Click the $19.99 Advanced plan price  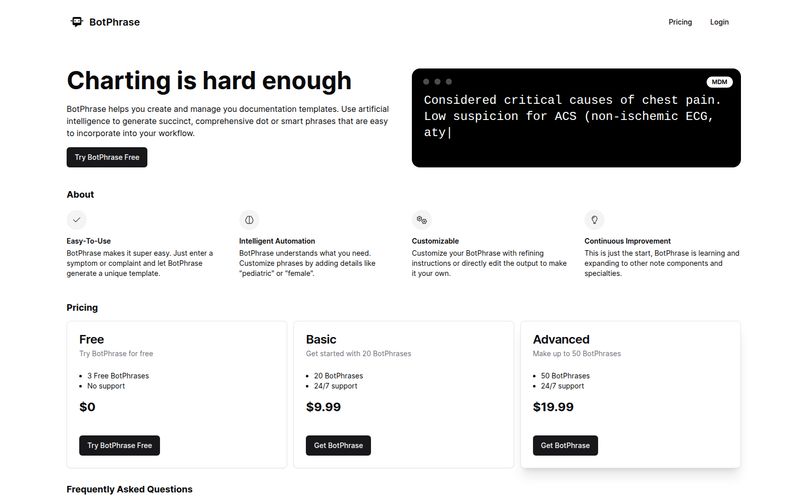click(553, 407)
